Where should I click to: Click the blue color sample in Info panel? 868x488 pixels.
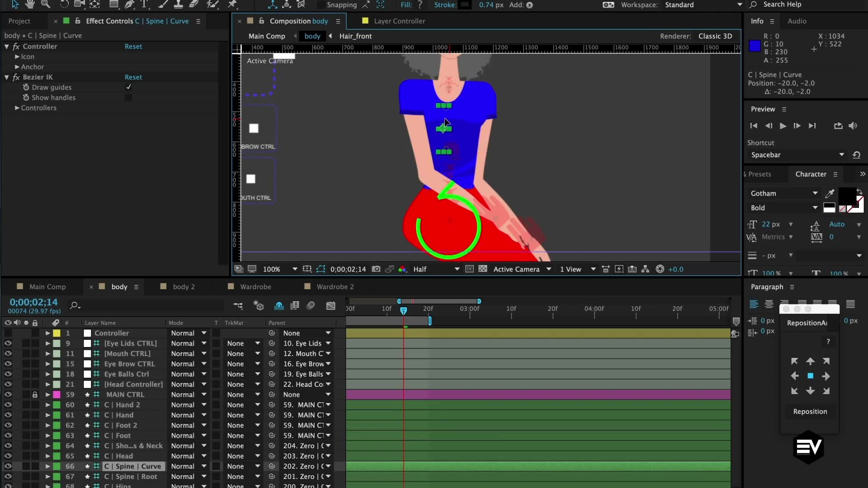[x=754, y=46]
